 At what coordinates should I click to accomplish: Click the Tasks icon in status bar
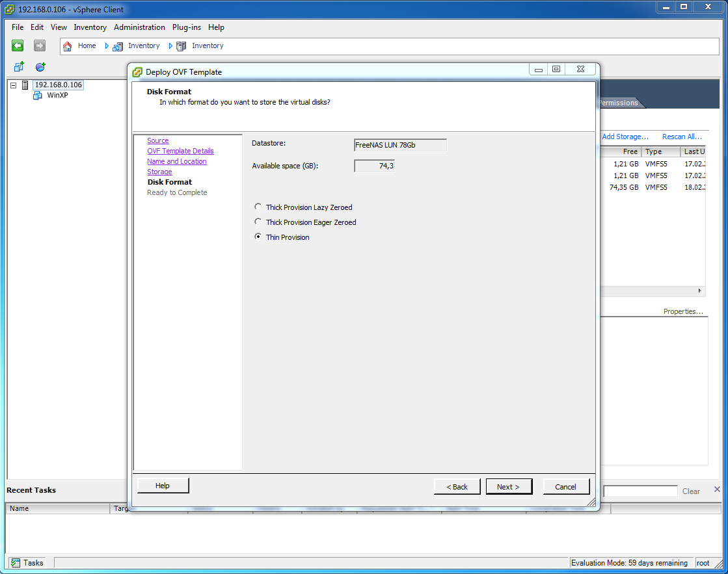tap(16, 563)
